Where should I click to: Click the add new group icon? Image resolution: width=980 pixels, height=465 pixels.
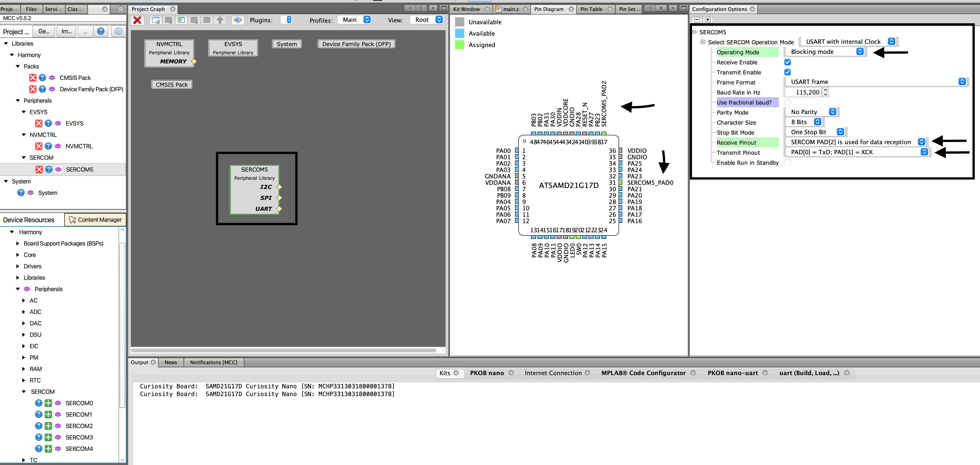(156, 20)
